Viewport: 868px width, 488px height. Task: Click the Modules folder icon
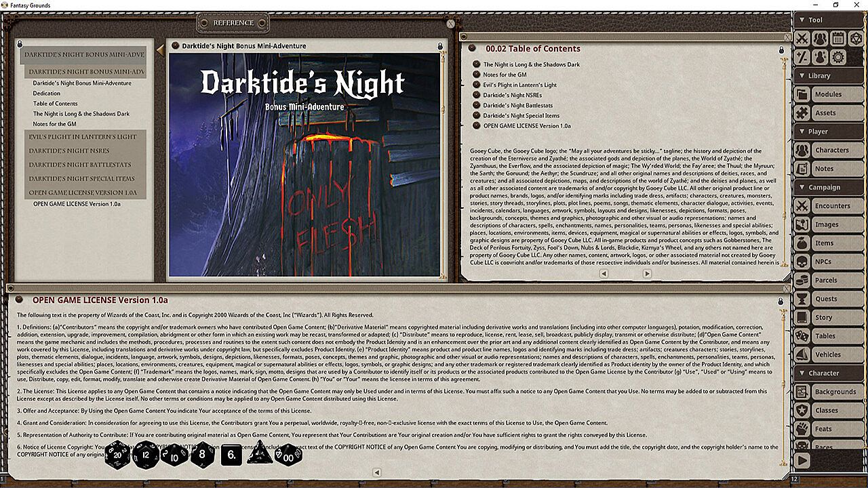pyautogui.click(x=802, y=94)
